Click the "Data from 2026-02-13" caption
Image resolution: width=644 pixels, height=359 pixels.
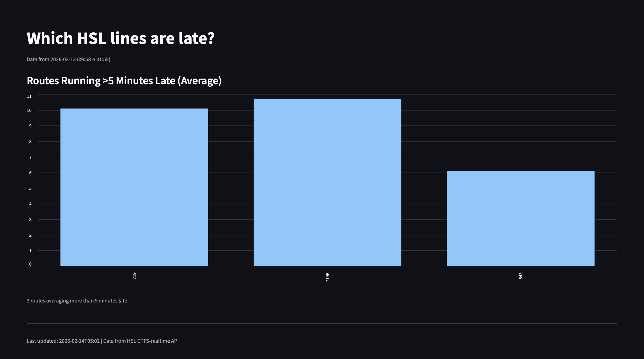(68, 59)
